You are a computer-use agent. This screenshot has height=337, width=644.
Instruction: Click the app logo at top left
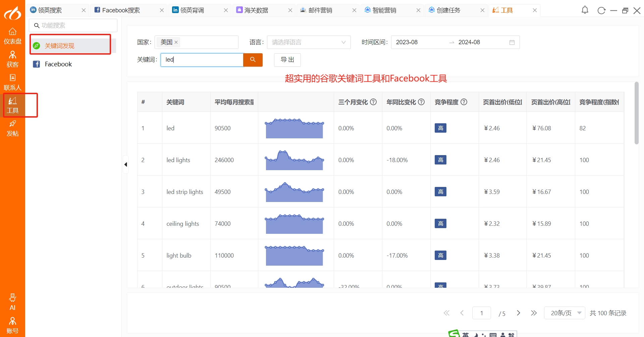[12, 13]
